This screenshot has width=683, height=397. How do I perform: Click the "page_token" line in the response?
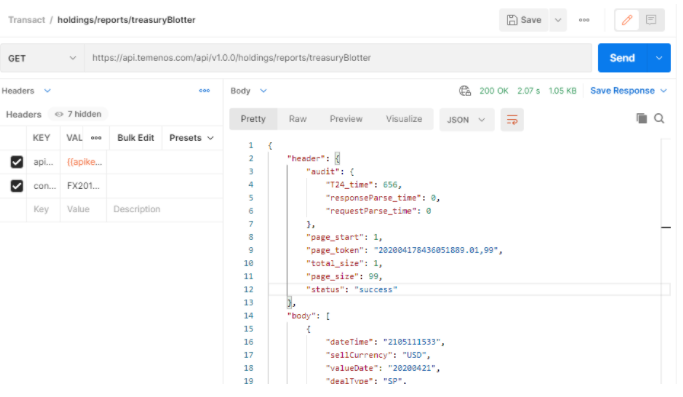click(x=404, y=250)
